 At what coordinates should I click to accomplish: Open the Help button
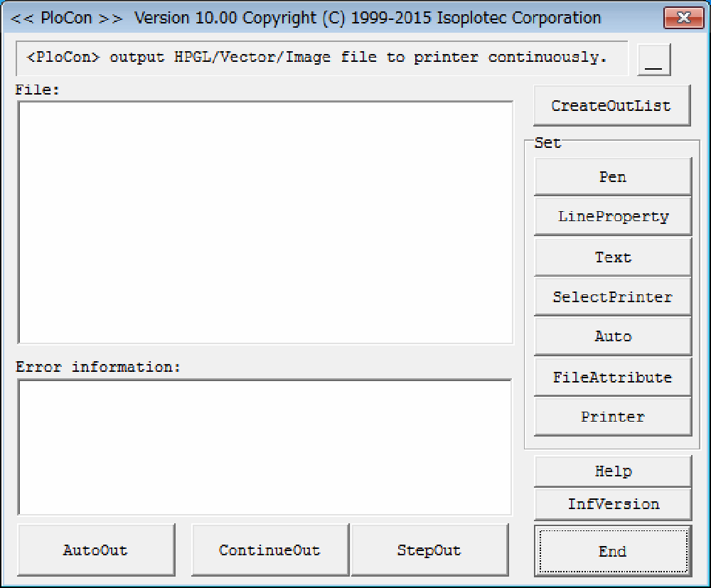(x=613, y=471)
